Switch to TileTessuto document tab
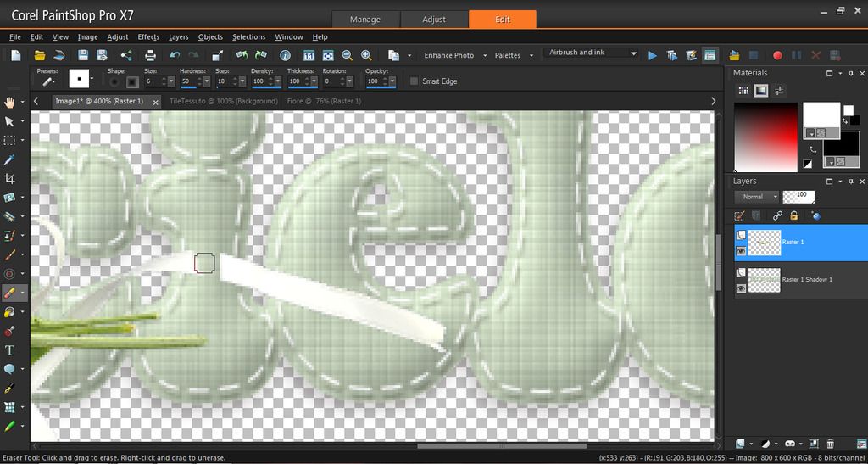The width and height of the screenshot is (868, 464). (224, 101)
